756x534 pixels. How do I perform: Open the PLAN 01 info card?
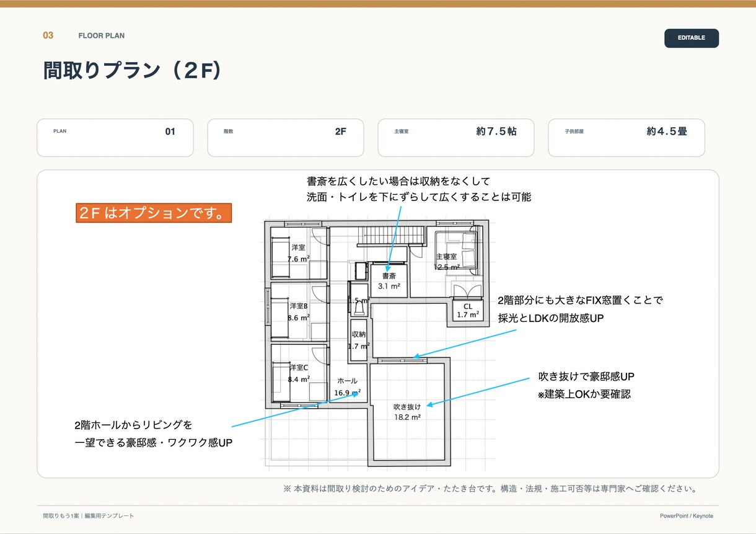click(115, 138)
